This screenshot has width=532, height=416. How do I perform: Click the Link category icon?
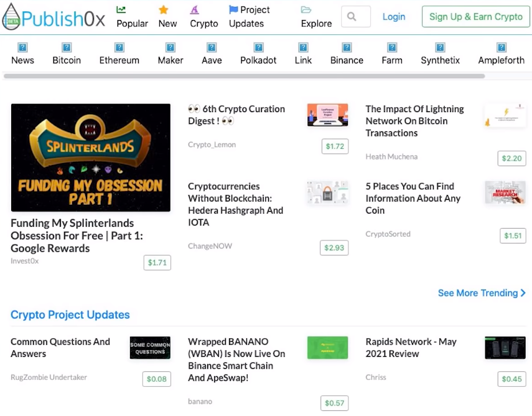[x=303, y=47]
